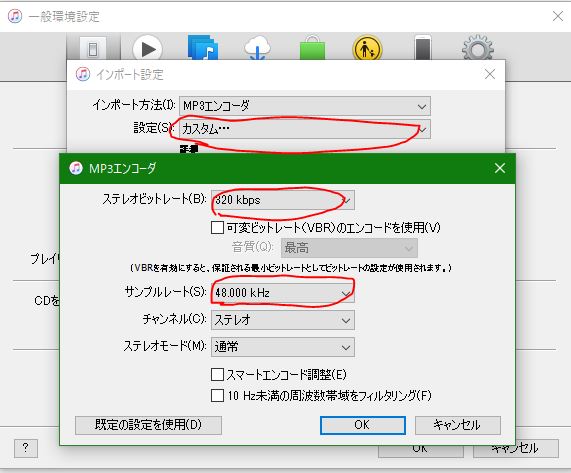The width and height of the screenshot is (571, 473).
Task: Open the サンプルレート 48.000 kHz dropdown
Action: [x=283, y=293]
